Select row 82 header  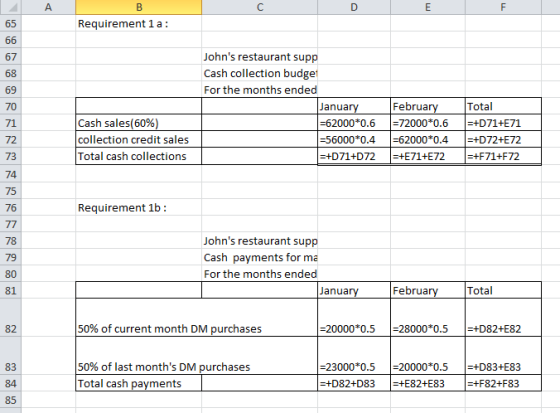click(x=11, y=318)
